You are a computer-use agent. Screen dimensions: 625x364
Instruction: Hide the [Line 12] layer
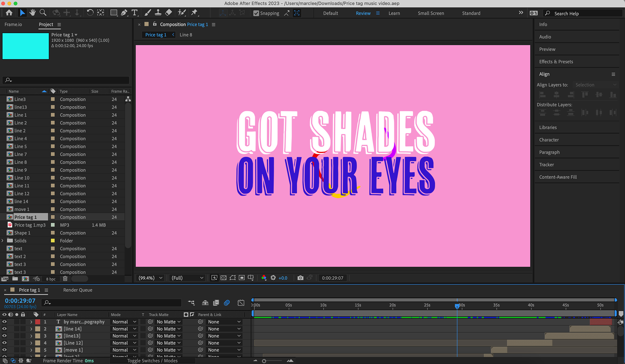pyautogui.click(x=4, y=343)
